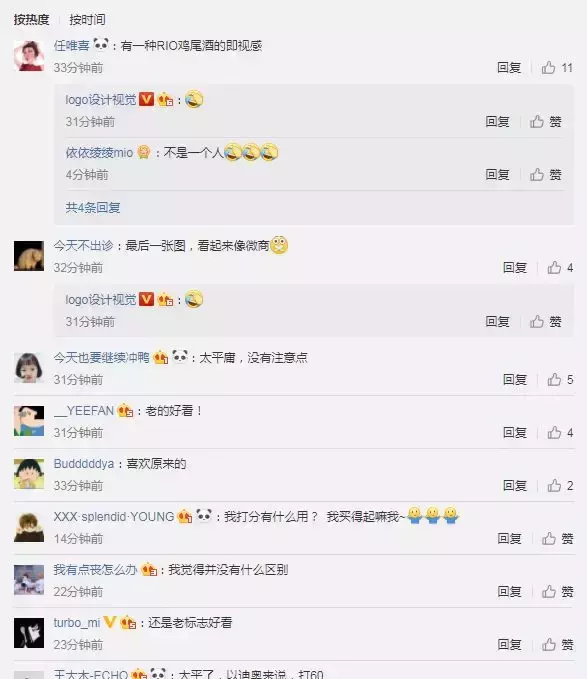Open logo设计视觉 profile from first reply
The width and height of the screenshot is (587, 679).
(x=100, y=100)
